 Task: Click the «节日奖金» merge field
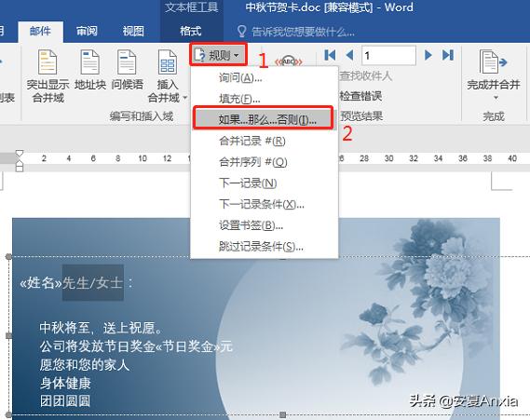click(x=187, y=346)
